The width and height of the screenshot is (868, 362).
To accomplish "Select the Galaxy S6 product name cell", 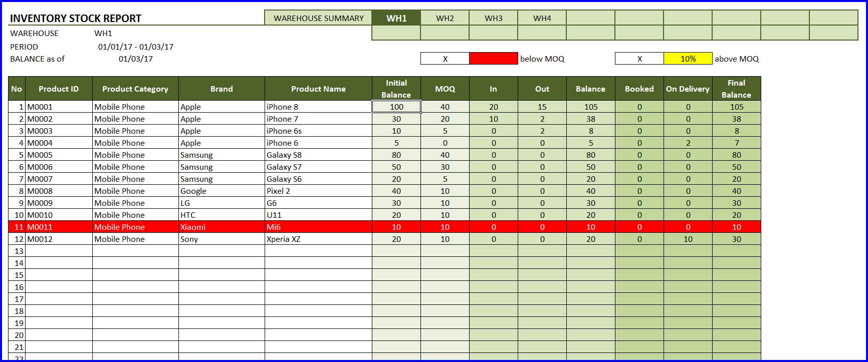I will [318, 179].
